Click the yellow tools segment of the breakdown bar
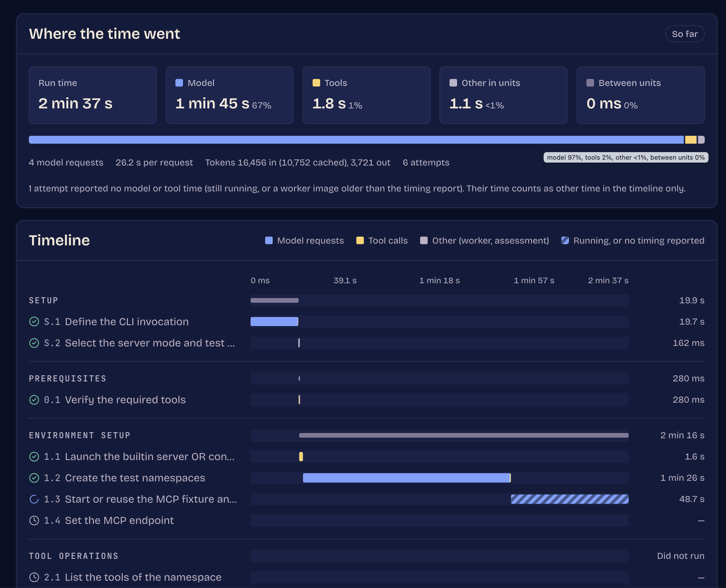The height and width of the screenshot is (588, 726). click(691, 140)
